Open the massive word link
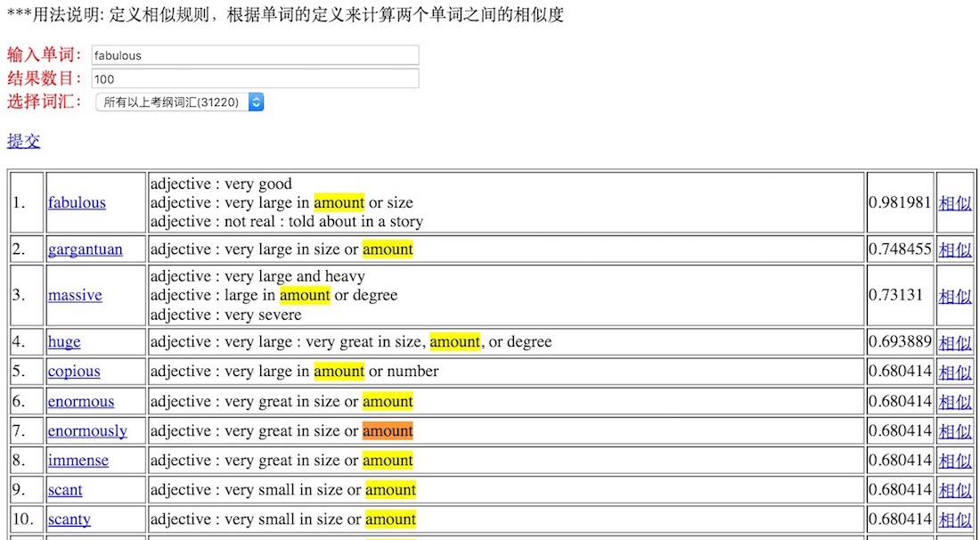Screen dimensions: 980x540 [x=75, y=295]
